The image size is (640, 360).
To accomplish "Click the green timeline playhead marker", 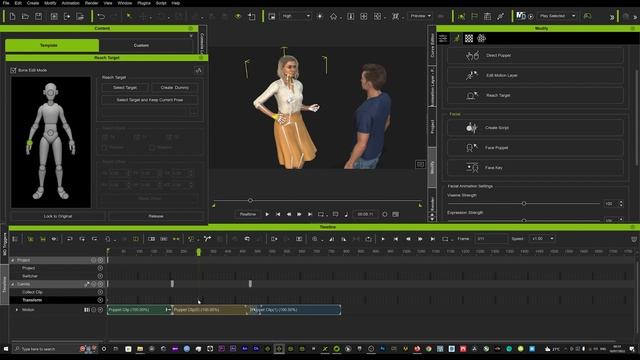I will 199,252.
